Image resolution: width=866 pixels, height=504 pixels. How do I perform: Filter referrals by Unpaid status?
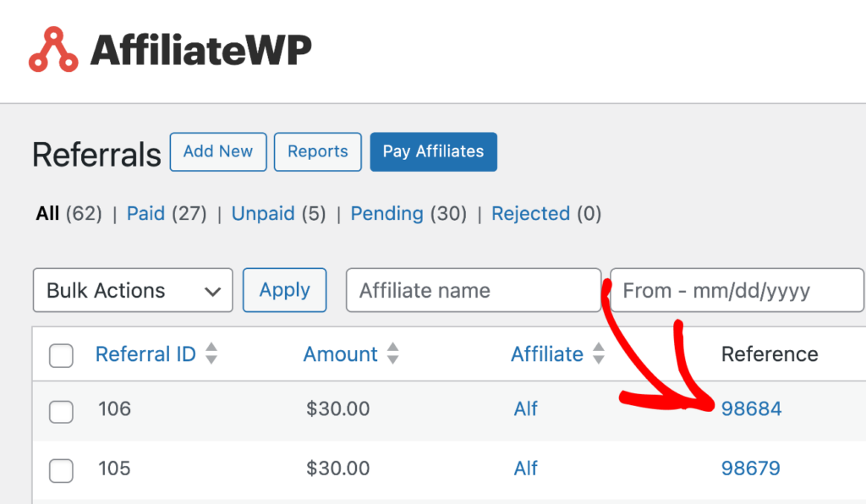(x=263, y=214)
